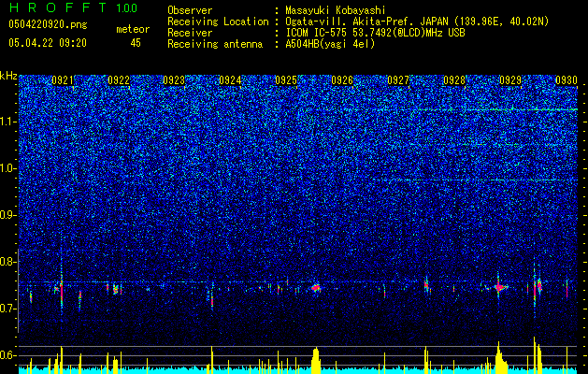This screenshot has width=588, height=374.
Task: Select the 0927 time marker
Action: pos(398,80)
